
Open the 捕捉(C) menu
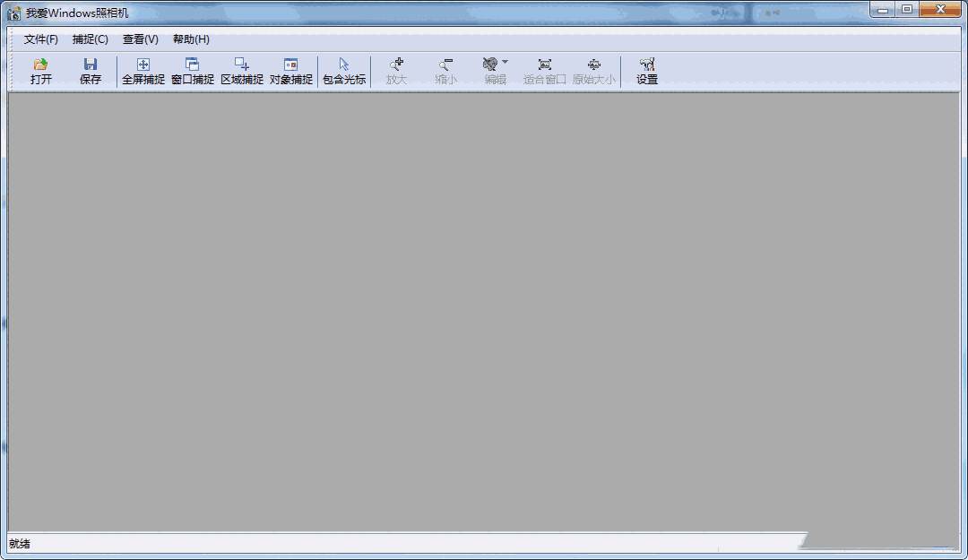click(90, 39)
